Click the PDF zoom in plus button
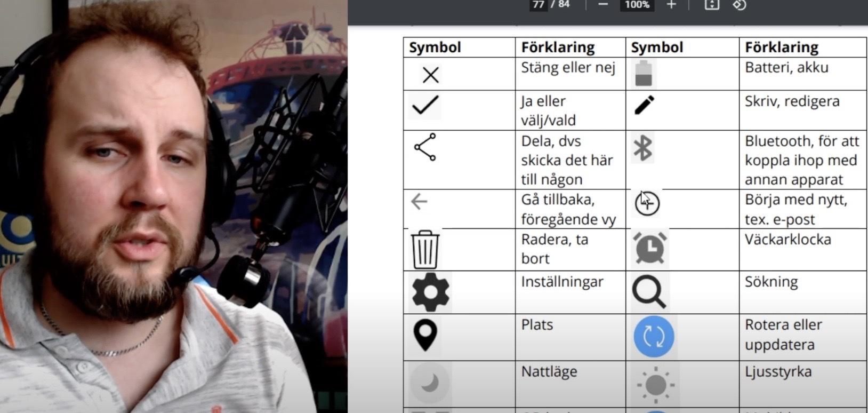 pyautogui.click(x=671, y=5)
